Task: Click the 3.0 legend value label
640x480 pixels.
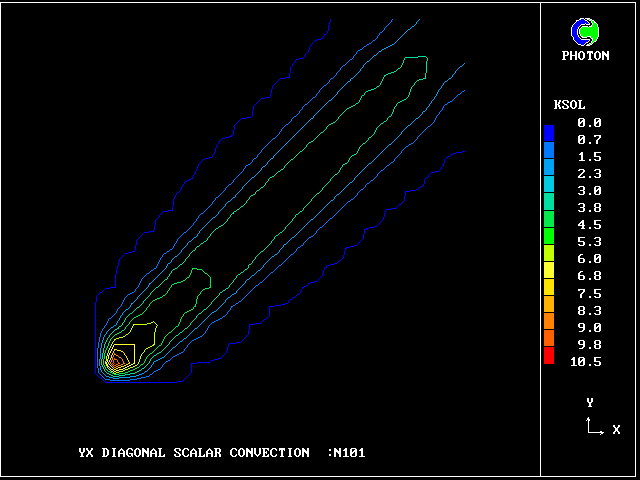Action: click(589, 190)
